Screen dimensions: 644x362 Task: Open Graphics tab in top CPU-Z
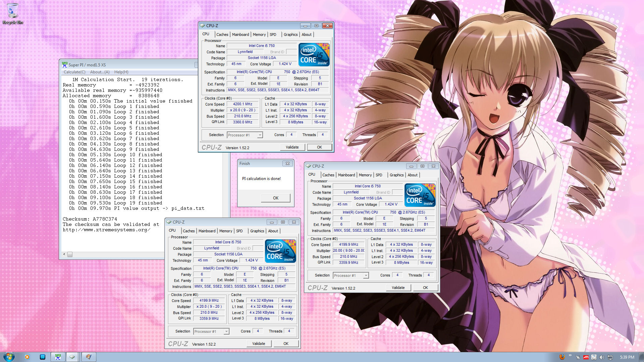pyautogui.click(x=290, y=35)
